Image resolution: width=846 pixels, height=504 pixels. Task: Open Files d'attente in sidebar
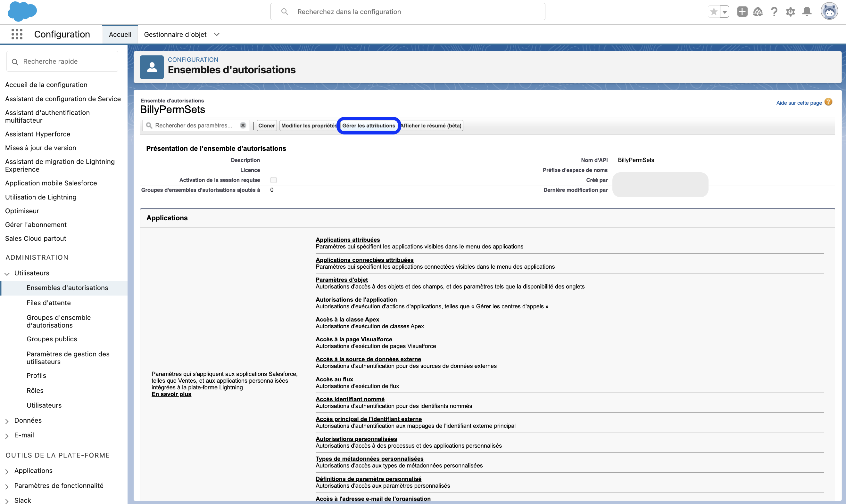tap(49, 303)
